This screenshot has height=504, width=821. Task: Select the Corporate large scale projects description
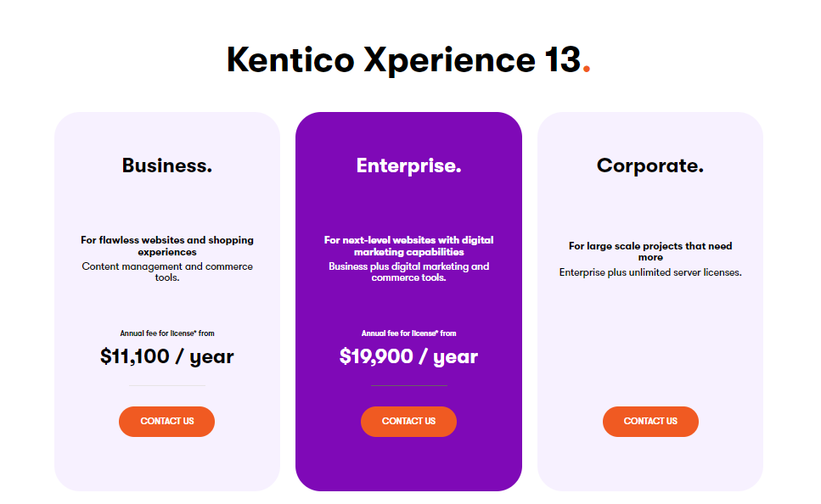649,259
